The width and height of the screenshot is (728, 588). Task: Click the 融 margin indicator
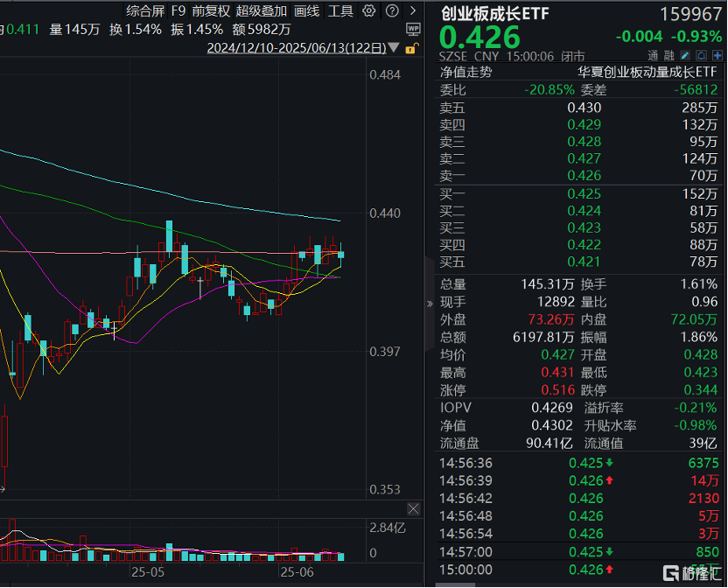click(668, 56)
